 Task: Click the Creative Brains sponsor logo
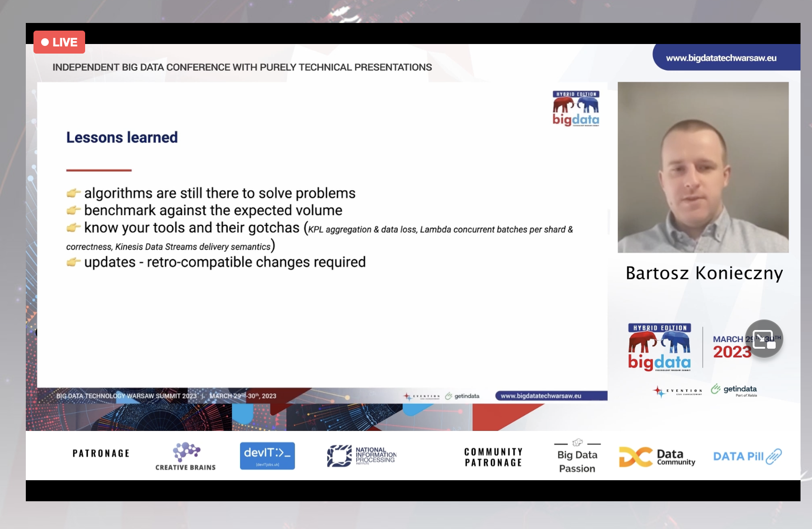(x=186, y=456)
